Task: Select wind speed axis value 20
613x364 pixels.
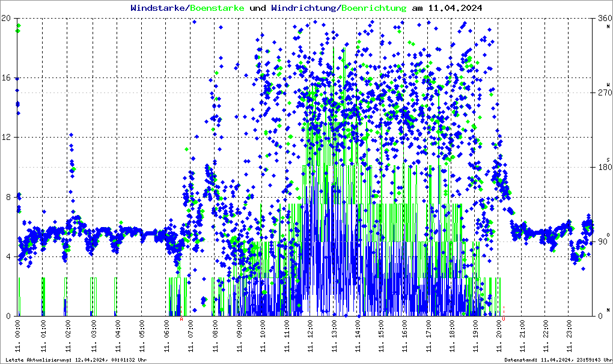Action: point(6,18)
